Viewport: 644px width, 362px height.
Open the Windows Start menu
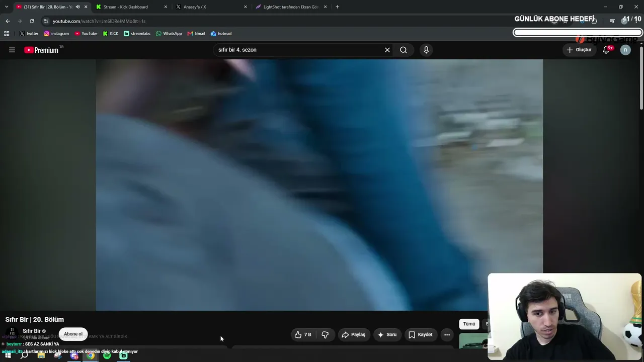[x=8, y=355]
